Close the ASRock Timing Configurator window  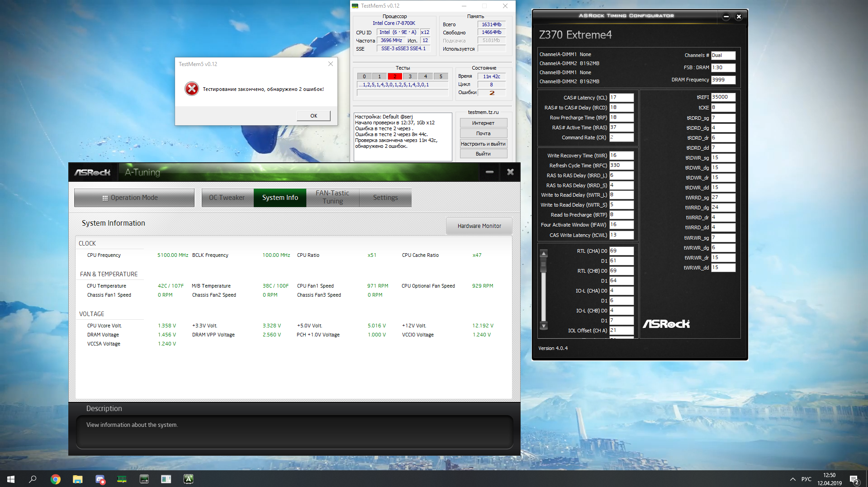click(x=739, y=17)
